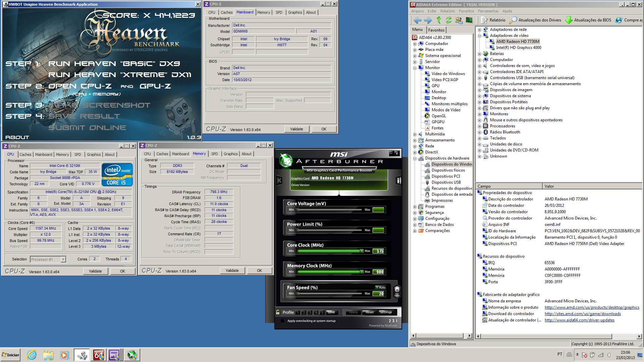Click Afterburner Reset button
644x362 pixels.
(369, 312)
